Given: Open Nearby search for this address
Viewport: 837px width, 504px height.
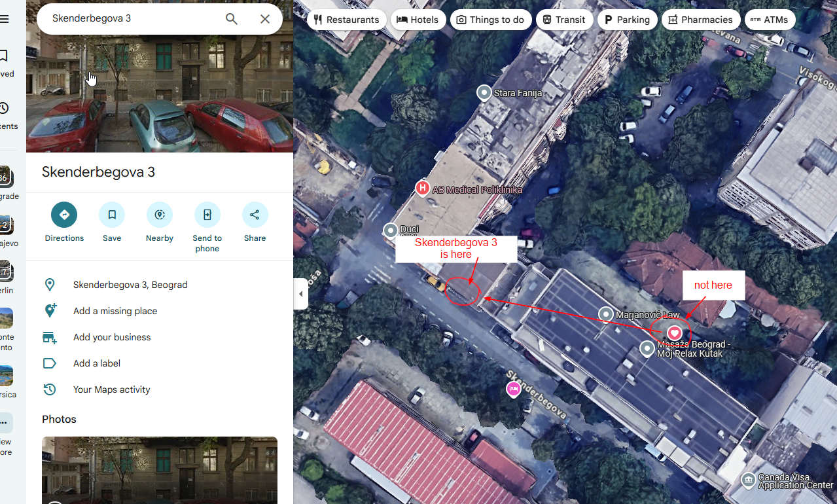Looking at the screenshot, I should (160, 215).
